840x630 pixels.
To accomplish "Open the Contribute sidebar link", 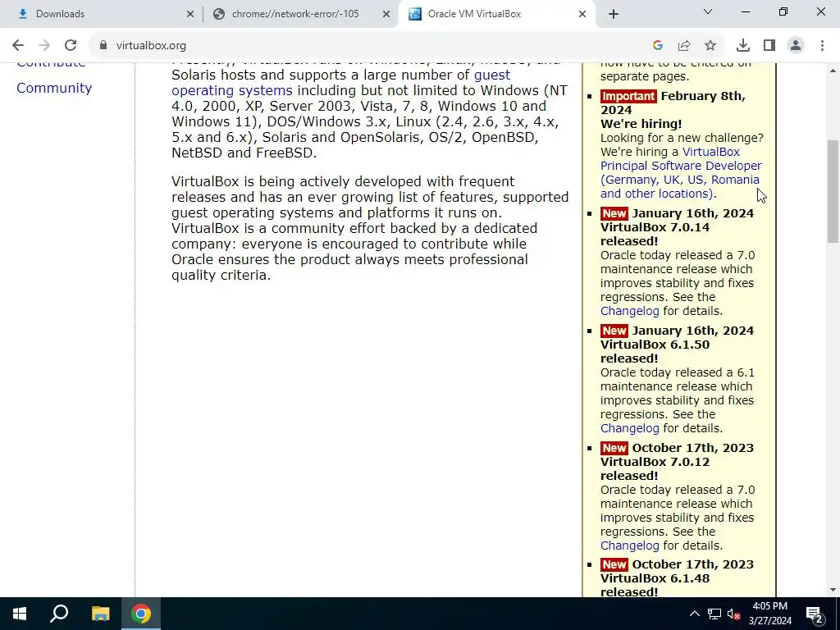I will click(x=51, y=64).
